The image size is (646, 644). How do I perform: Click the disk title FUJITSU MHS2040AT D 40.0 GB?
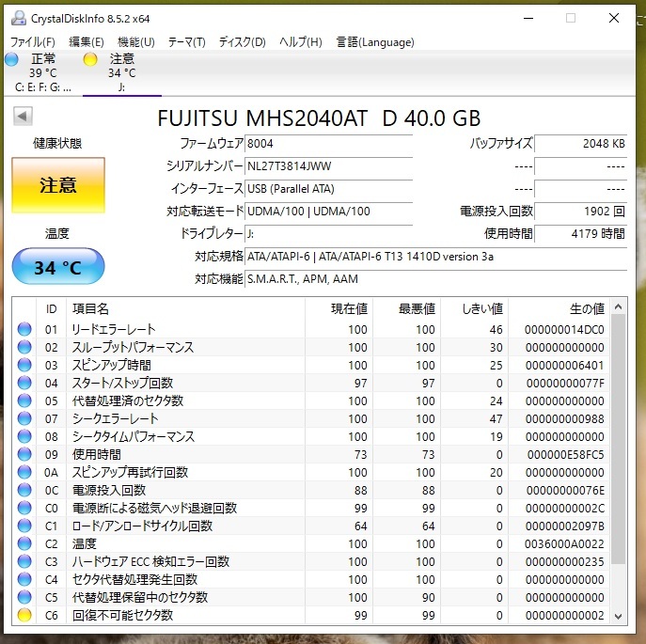coord(319,118)
